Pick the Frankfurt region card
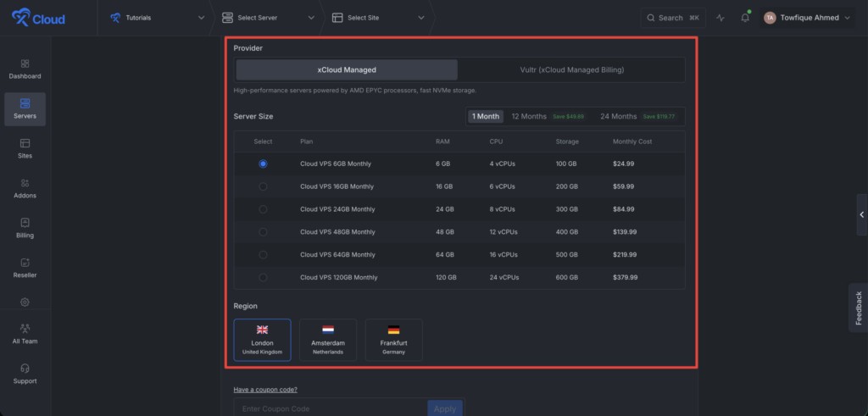Viewport: 868px width, 416px height. click(393, 341)
